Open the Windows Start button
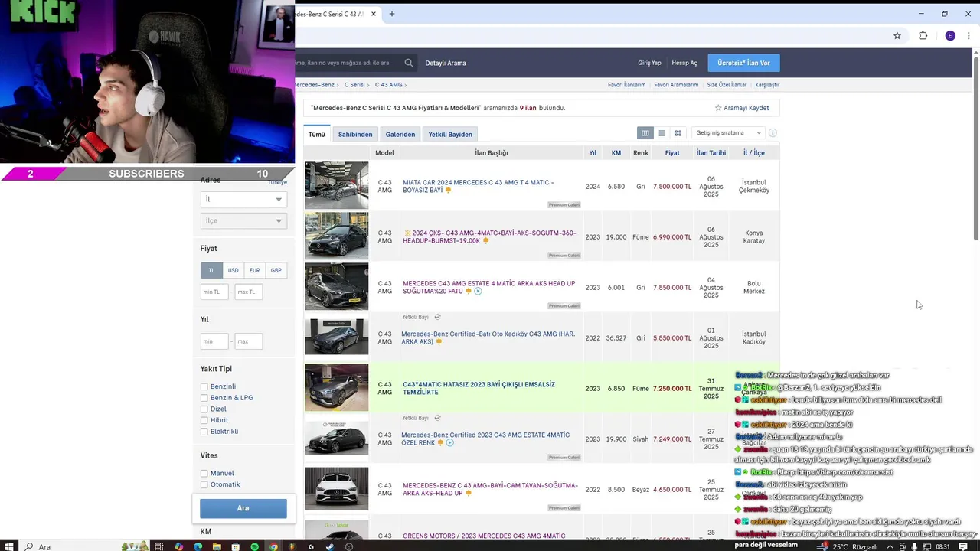Image resolution: width=980 pixels, height=551 pixels. 8,546
